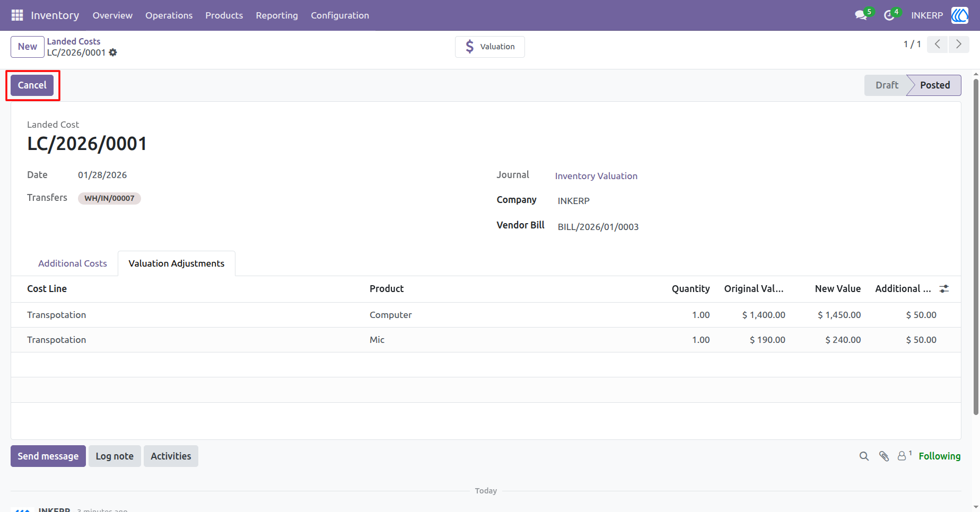Click the Mic product cell

[377, 340]
